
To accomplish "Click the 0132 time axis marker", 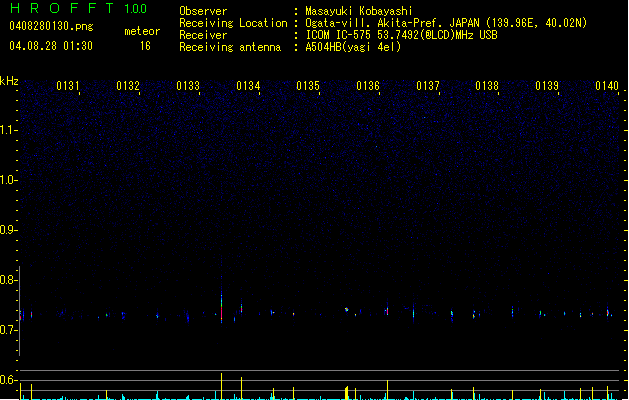I will [128, 86].
